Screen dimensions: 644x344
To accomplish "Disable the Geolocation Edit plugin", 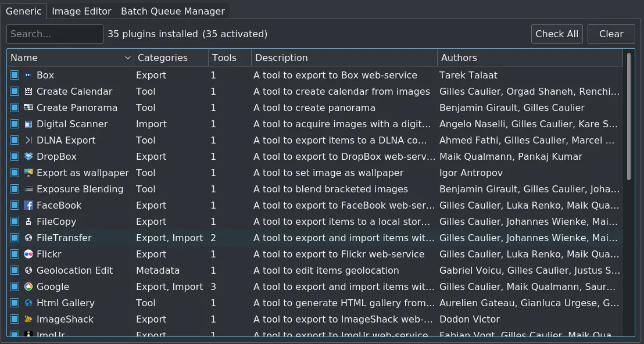I will pos(15,270).
